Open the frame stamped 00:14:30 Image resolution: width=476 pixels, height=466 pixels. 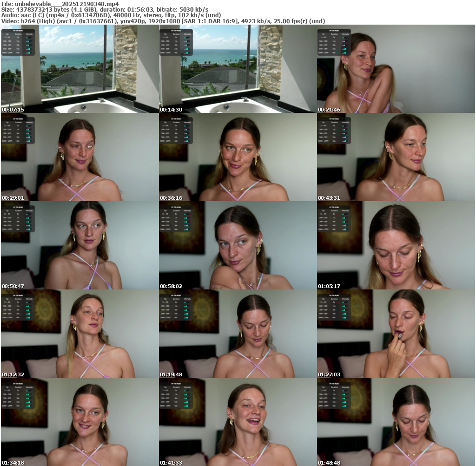[x=238, y=69]
